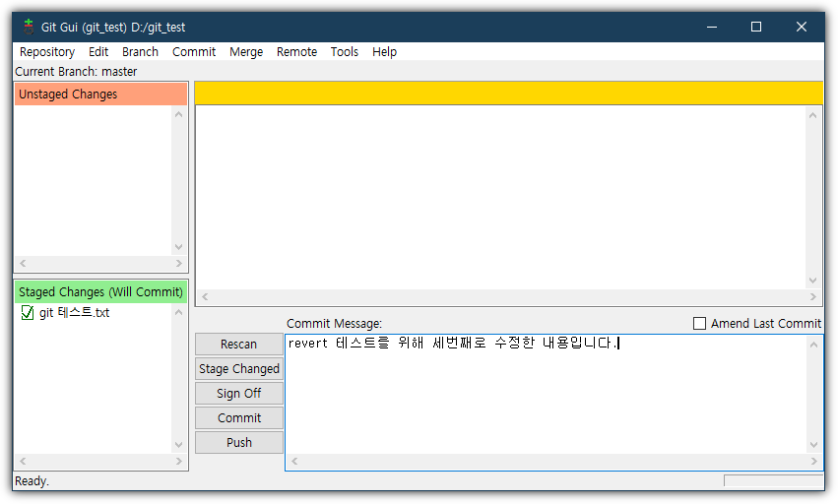
Task: Open the Repository menu
Action: click(x=47, y=52)
